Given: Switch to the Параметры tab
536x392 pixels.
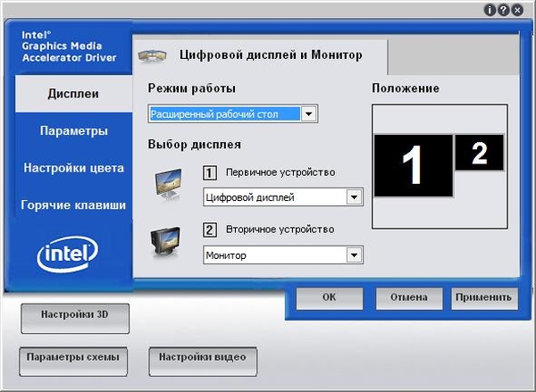Looking at the screenshot, I should click(x=73, y=130).
